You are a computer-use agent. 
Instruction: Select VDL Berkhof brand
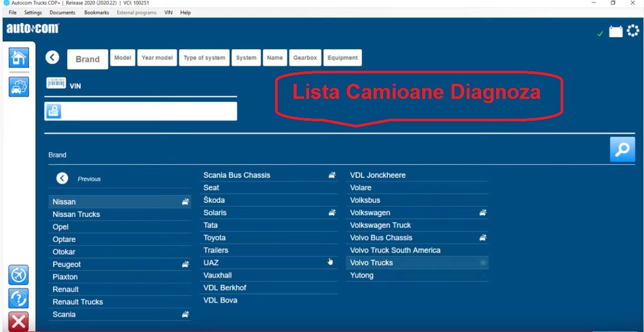click(269, 288)
